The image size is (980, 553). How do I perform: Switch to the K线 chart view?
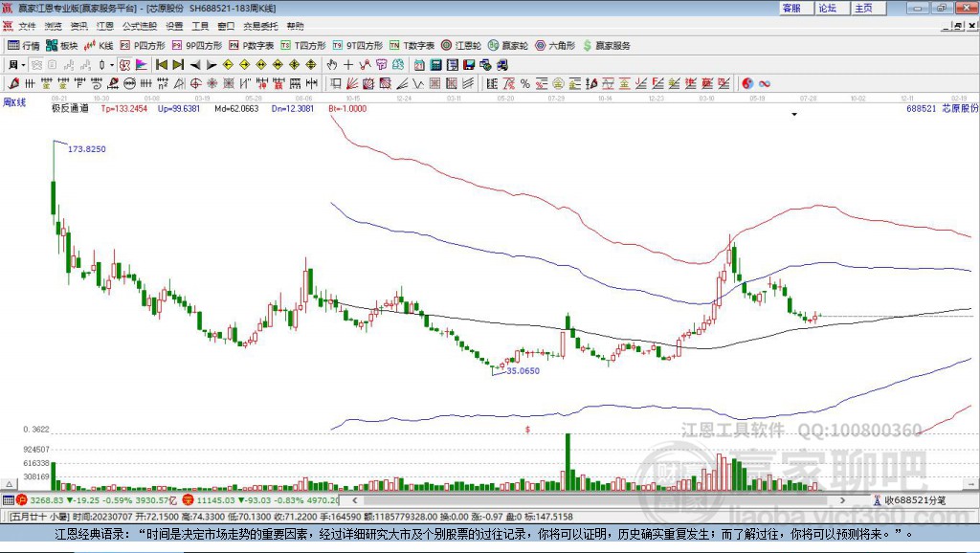click(x=99, y=46)
